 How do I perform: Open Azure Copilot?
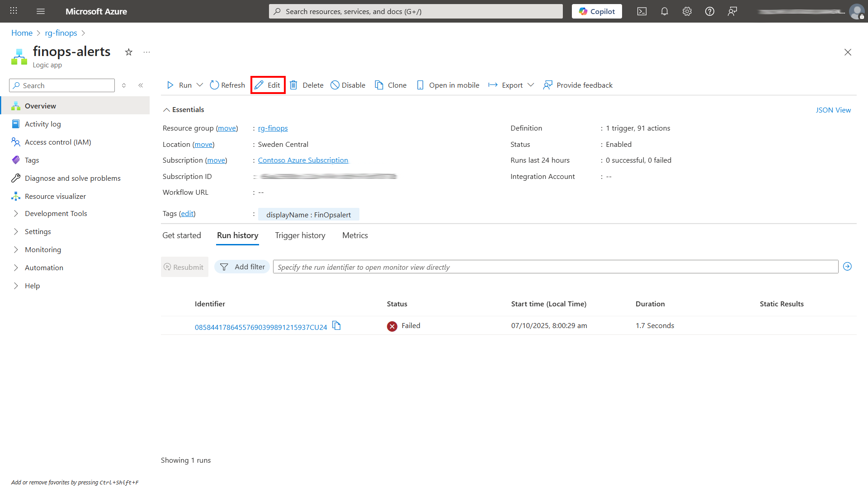point(596,11)
